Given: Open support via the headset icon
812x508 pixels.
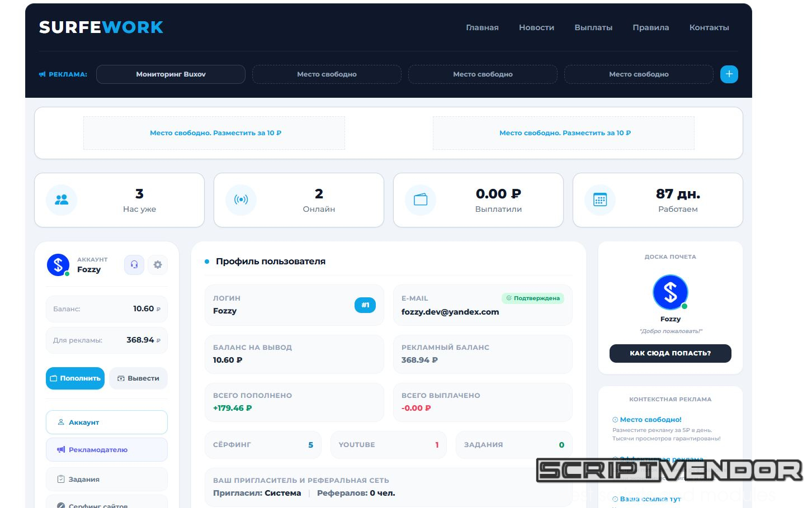Looking at the screenshot, I should click(x=134, y=264).
